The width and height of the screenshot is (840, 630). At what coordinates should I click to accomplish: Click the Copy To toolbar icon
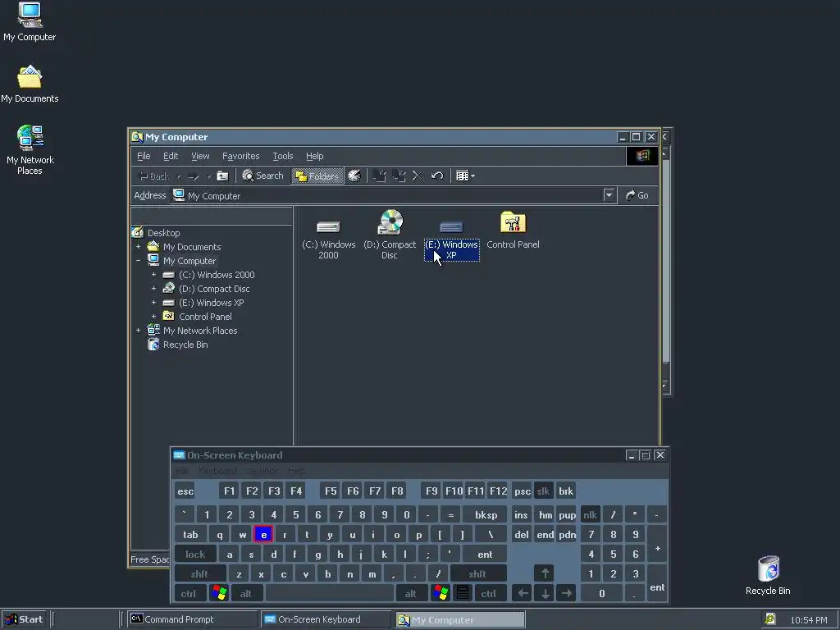tap(399, 176)
